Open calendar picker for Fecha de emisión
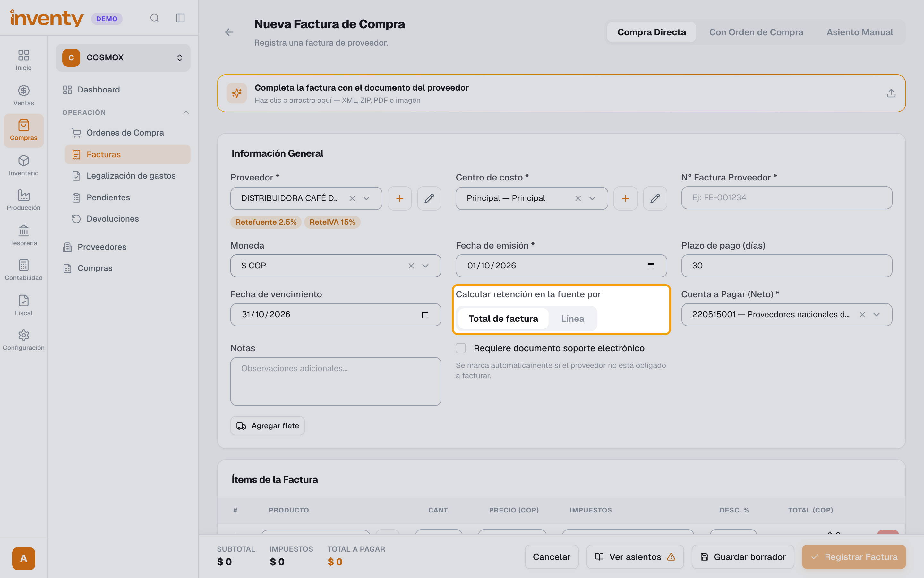The width and height of the screenshot is (924, 578). (651, 266)
